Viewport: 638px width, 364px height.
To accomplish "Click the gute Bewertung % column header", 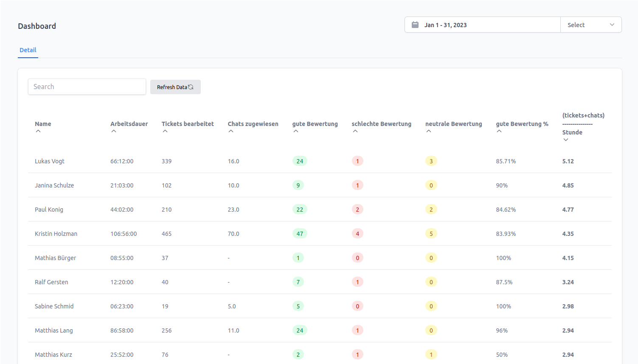I will pyautogui.click(x=522, y=124).
